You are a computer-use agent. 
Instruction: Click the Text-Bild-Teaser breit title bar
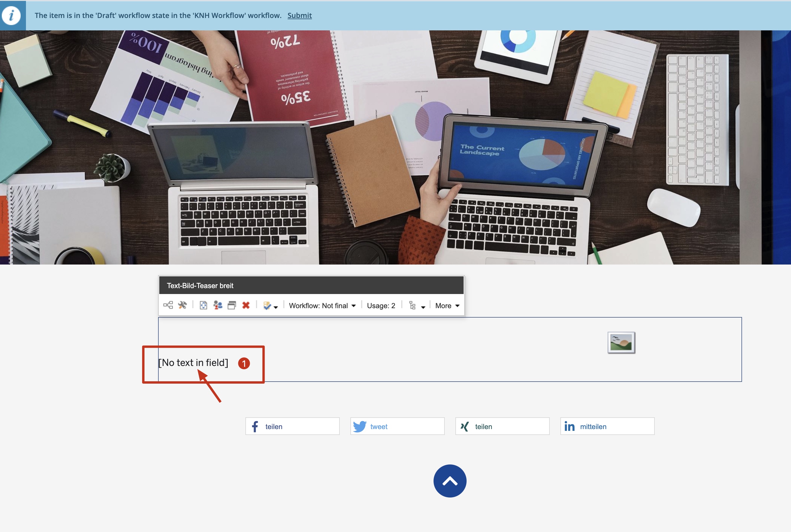pyautogui.click(x=311, y=285)
